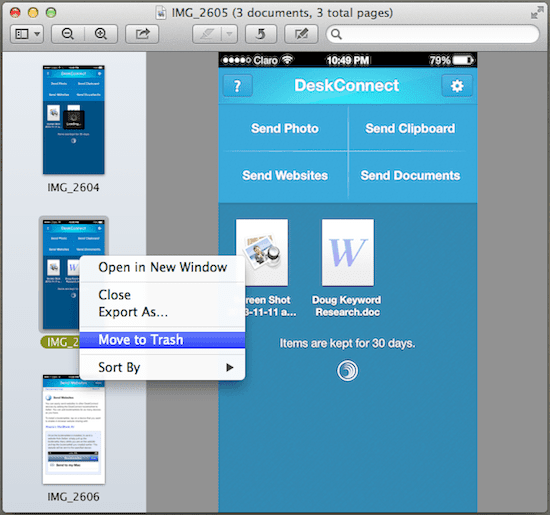Tap the DeskConnect settings gear
The height and width of the screenshot is (515, 550).
click(x=457, y=86)
